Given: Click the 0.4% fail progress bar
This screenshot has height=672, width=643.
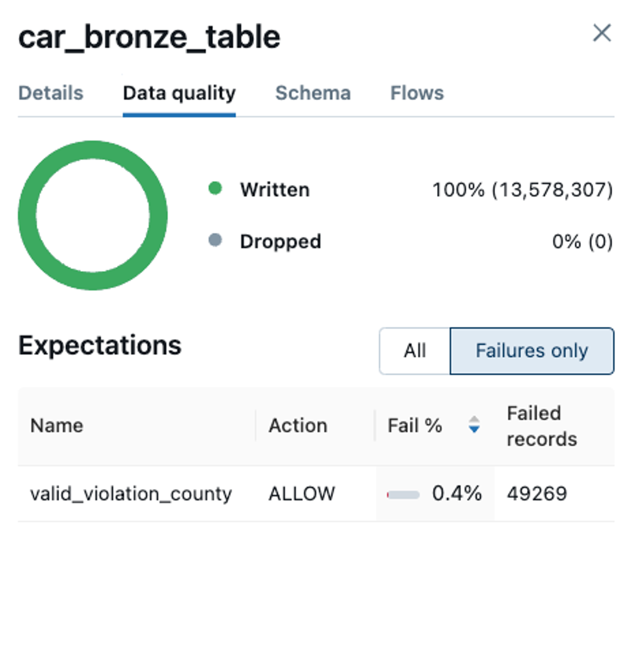Looking at the screenshot, I should pyautogui.click(x=403, y=495).
